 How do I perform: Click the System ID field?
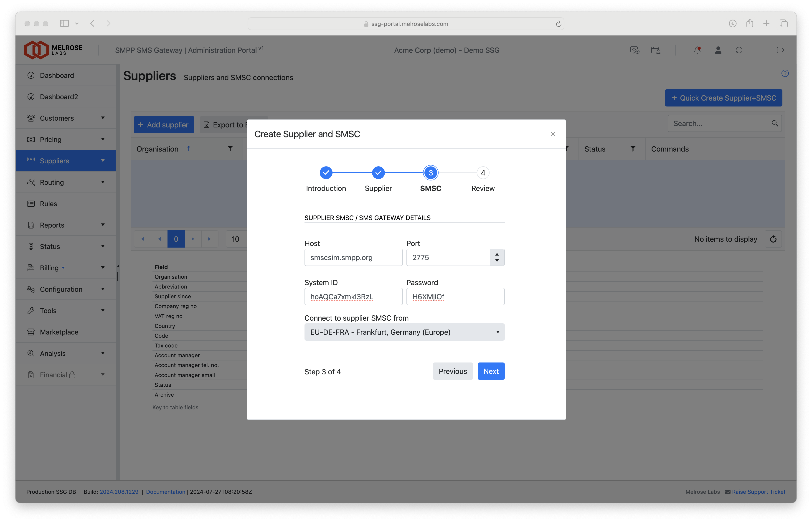tap(353, 296)
